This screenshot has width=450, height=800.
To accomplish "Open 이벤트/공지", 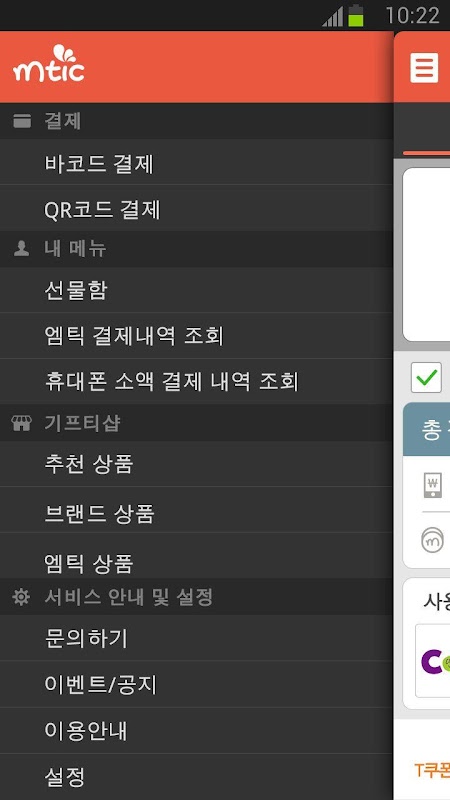I will (196, 684).
